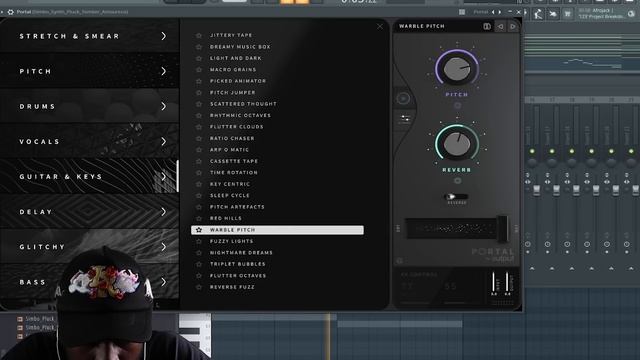640x360 pixels.
Task: Open the small modulation icon under Pitch
Action: point(458,105)
